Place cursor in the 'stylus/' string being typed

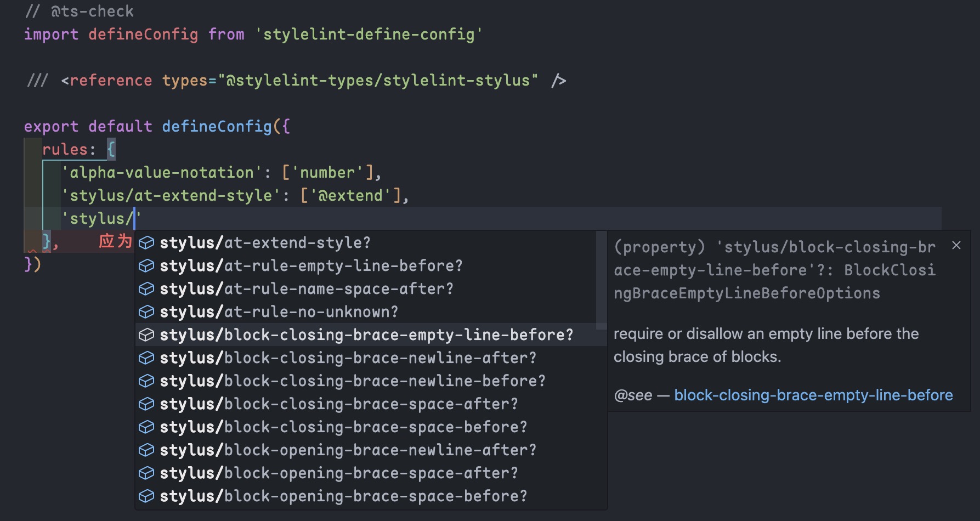pos(101,218)
